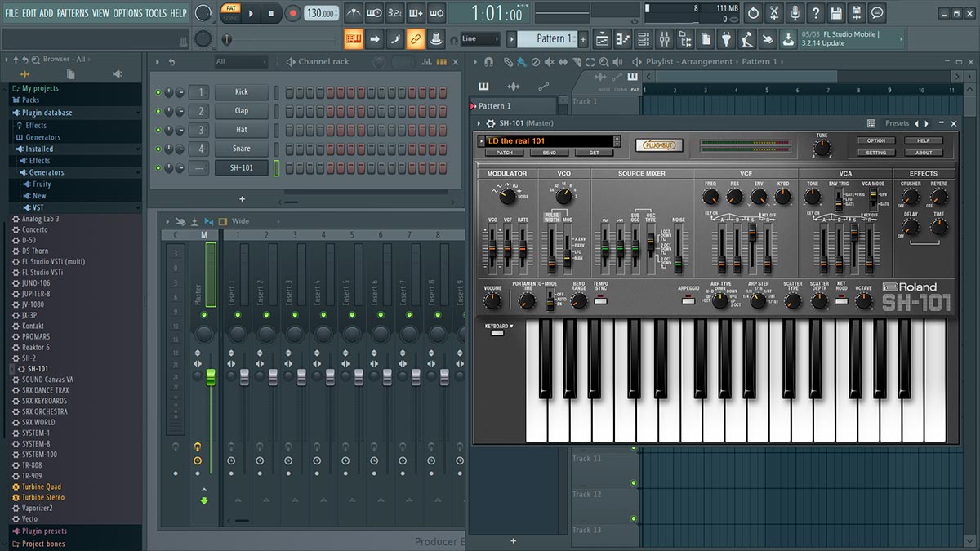This screenshot has height=551, width=980.
Task: Open the help question mark icon
Action: [815, 13]
